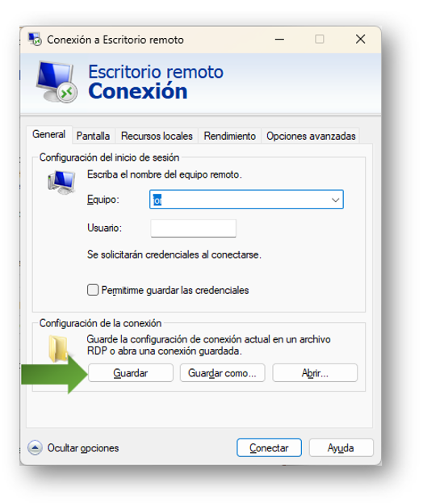Click the Guardar como... button
423x504 pixels.
coord(222,373)
